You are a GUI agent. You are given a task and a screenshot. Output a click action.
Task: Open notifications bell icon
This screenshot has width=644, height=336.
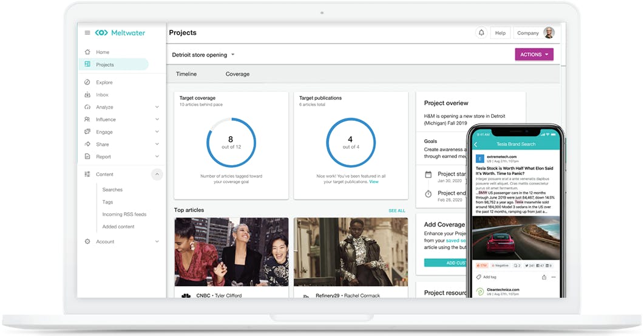pos(481,32)
